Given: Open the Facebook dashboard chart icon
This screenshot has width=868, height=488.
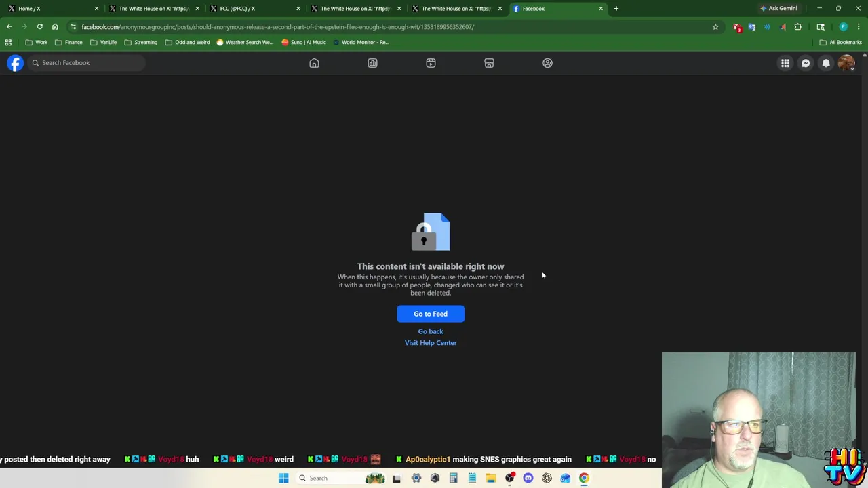Looking at the screenshot, I should [x=372, y=63].
